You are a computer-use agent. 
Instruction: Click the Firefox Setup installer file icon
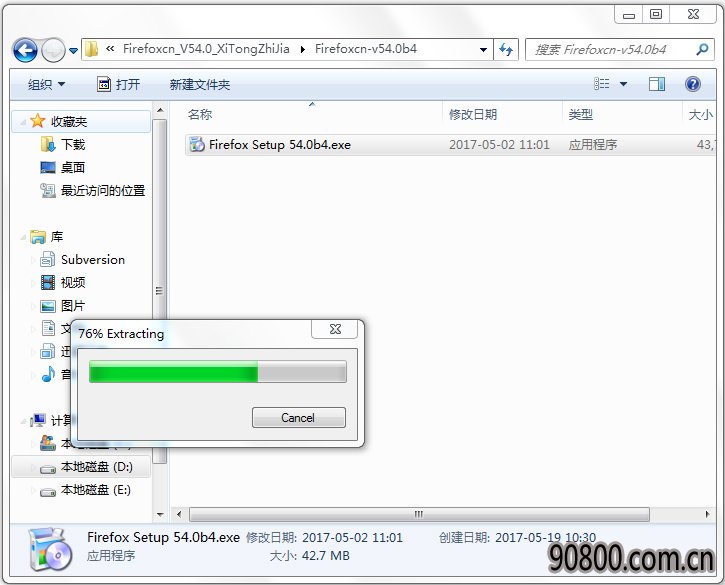(197, 144)
